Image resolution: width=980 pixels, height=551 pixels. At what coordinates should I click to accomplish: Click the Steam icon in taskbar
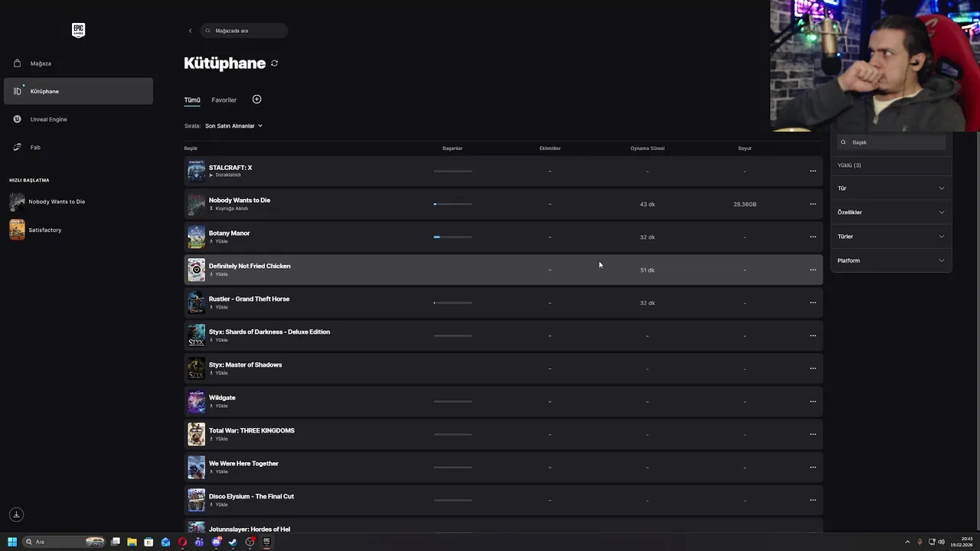(233, 542)
